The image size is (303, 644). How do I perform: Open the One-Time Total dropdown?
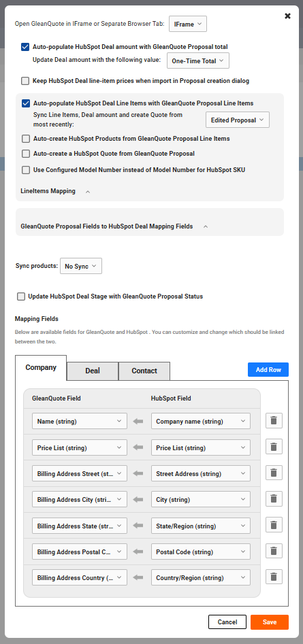[x=197, y=61]
